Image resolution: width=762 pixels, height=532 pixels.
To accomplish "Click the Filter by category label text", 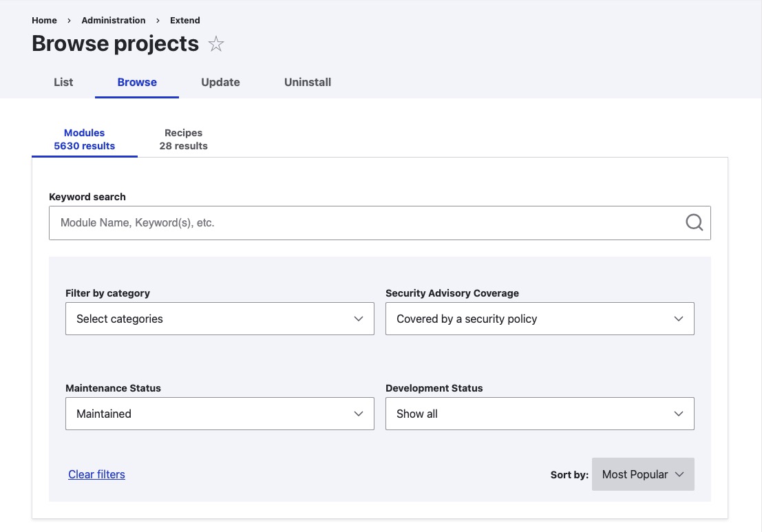I will [x=107, y=293].
